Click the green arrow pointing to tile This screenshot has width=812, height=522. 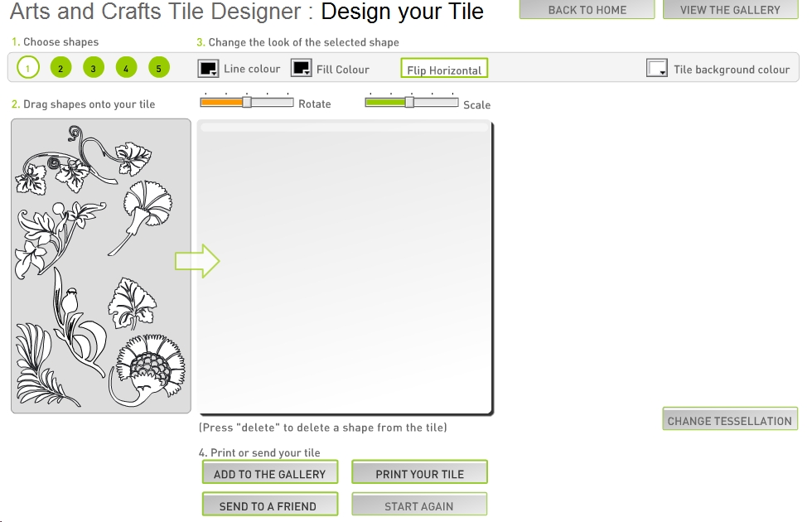point(197,262)
